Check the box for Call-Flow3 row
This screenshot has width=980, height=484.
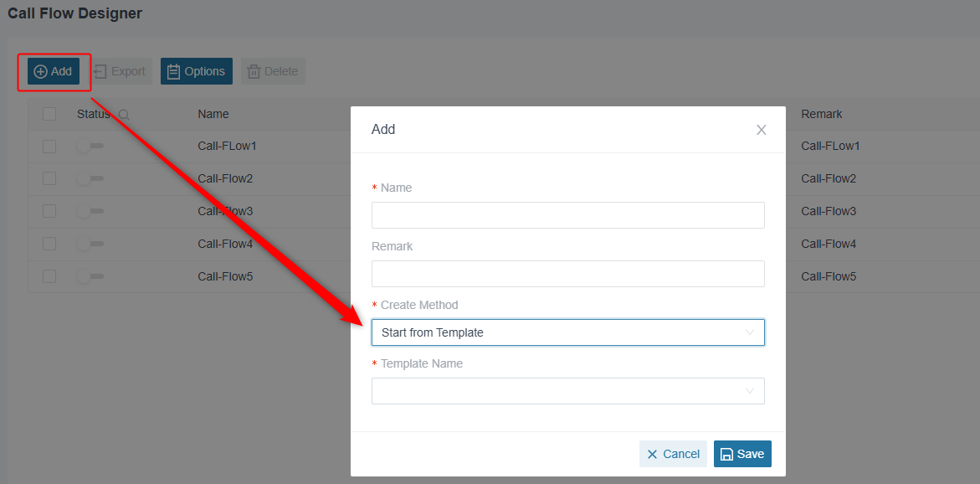pos(49,211)
